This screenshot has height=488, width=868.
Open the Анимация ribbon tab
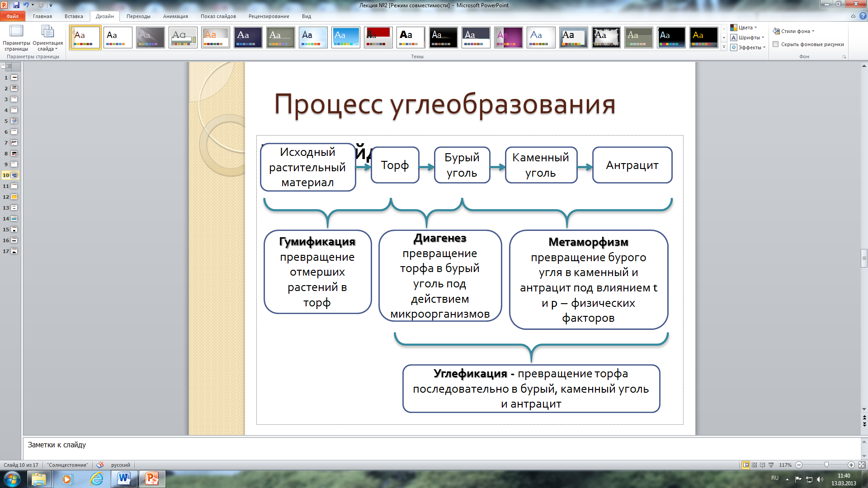point(175,16)
